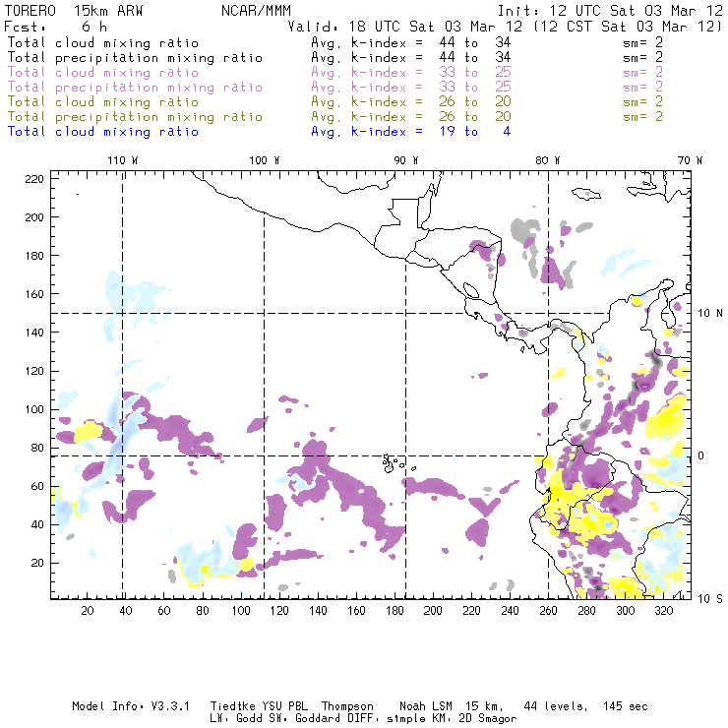Click the '90 W' longitude label
The width and height of the screenshot is (728, 728).
(406, 160)
